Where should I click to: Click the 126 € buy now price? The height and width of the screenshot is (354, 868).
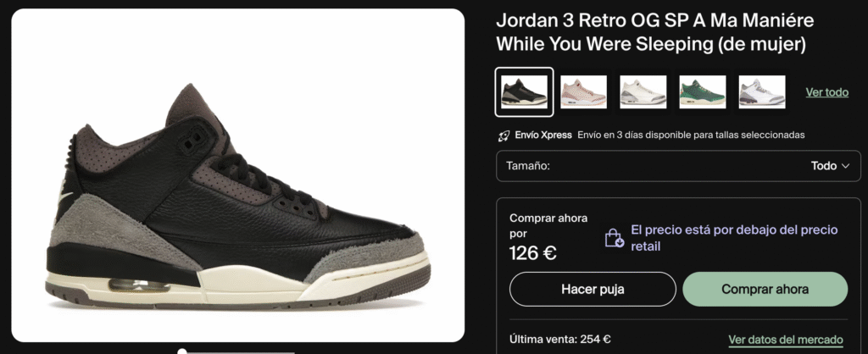pos(533,252)
